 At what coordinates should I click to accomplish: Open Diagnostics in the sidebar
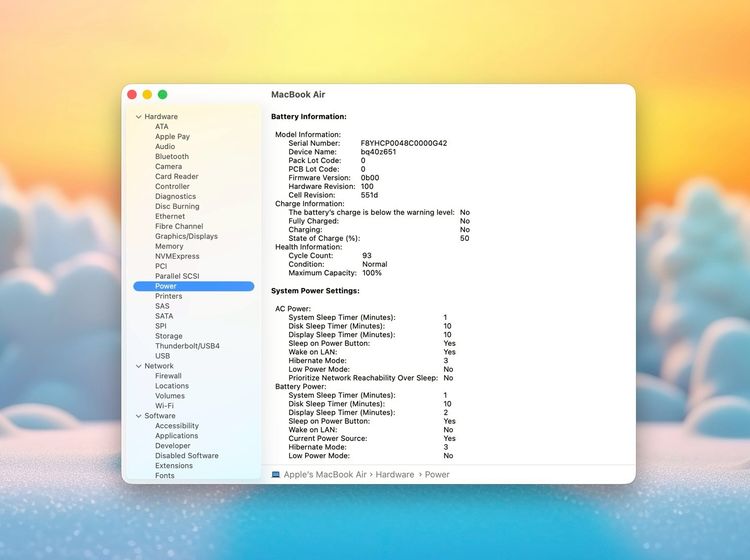pos(176,197)
